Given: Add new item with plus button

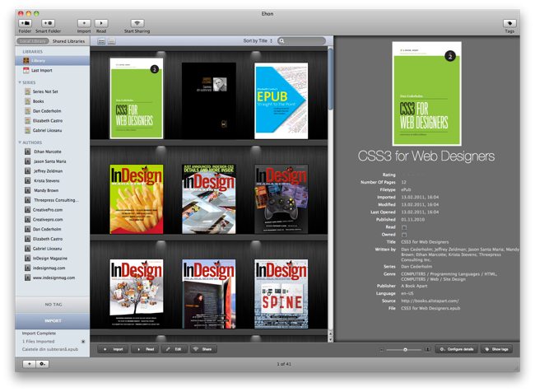Looking at the screenshot, I should tap(30, 364).
